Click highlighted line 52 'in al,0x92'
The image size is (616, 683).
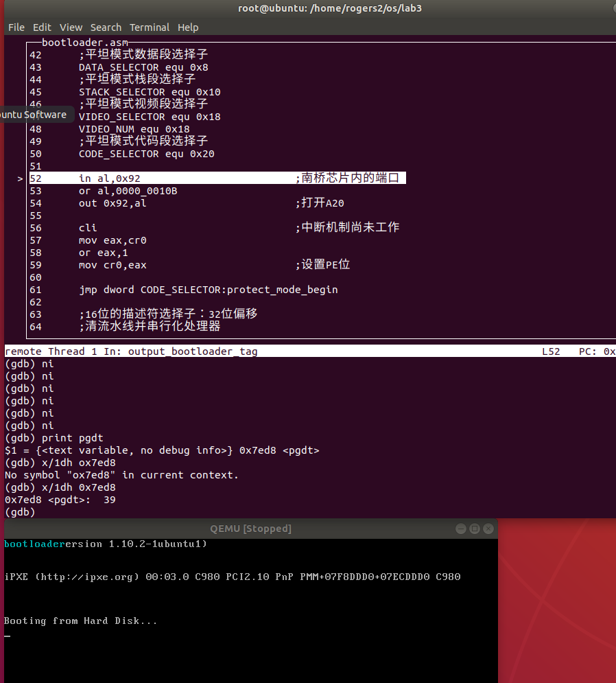pyautogui.click(x=110, y=178)
